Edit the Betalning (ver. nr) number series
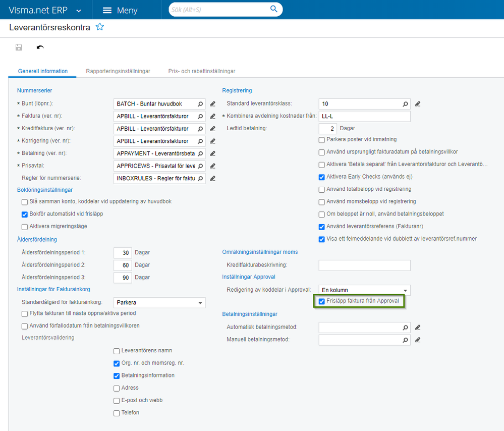 [212, 154]
